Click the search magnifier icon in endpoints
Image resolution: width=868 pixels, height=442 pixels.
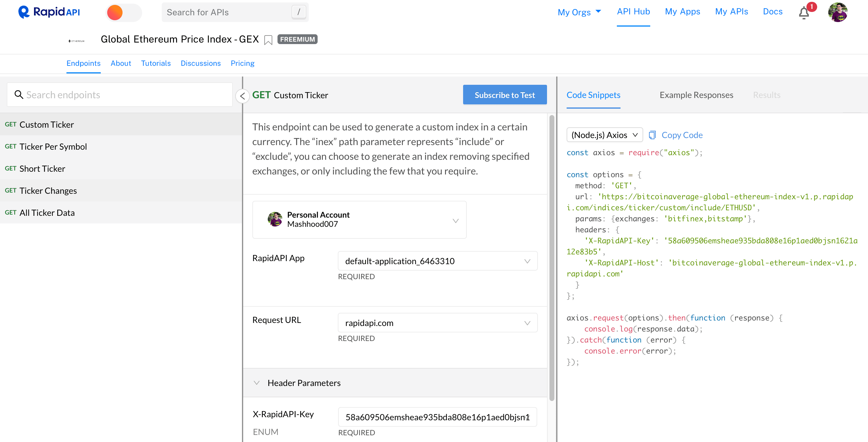[x=19, y=94]
